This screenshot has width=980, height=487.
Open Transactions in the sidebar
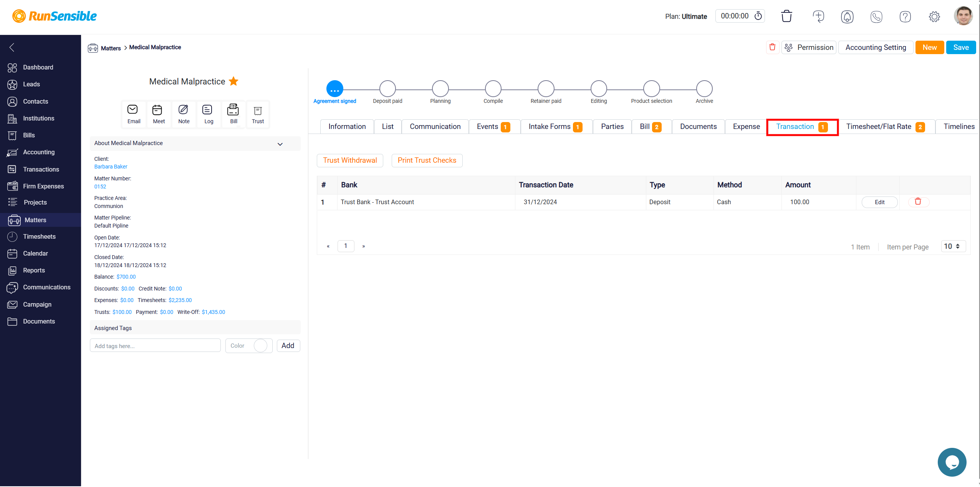40,169
